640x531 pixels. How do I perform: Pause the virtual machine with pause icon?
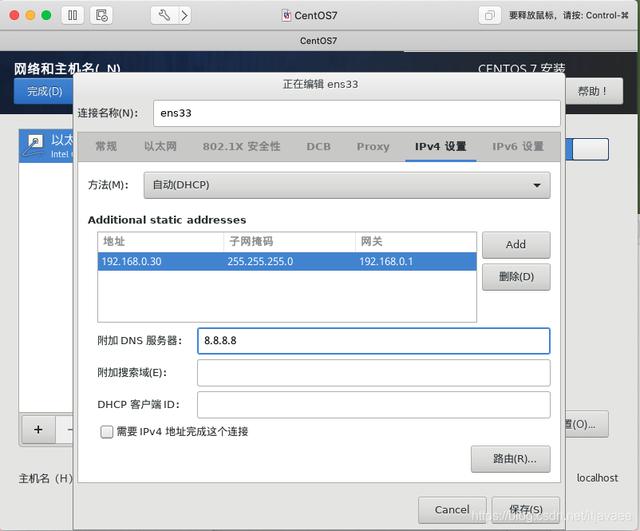(73, 16)
